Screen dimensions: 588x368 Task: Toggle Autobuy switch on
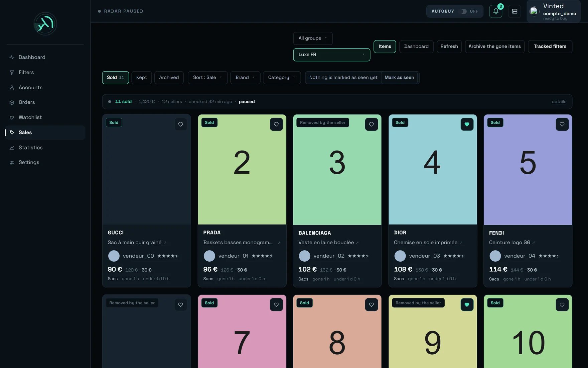click(464, 11)
